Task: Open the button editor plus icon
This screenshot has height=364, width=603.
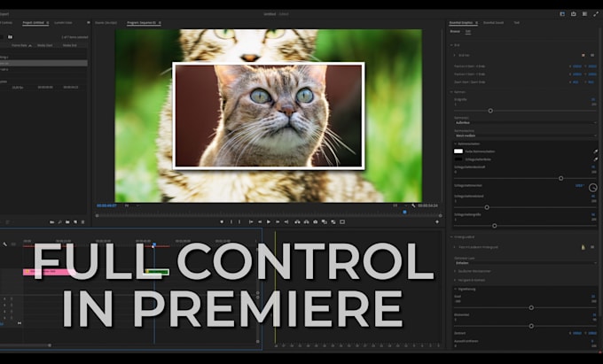Action: point(437,222)
